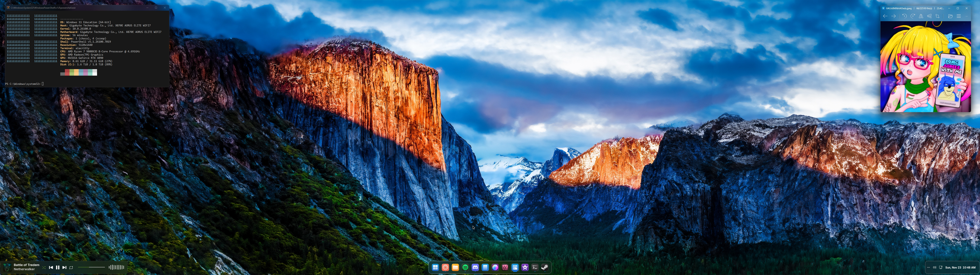This screenshot has width=980, height=275.
Task: Open the image viewer hamburger menu
Action: tap(959, 16)
